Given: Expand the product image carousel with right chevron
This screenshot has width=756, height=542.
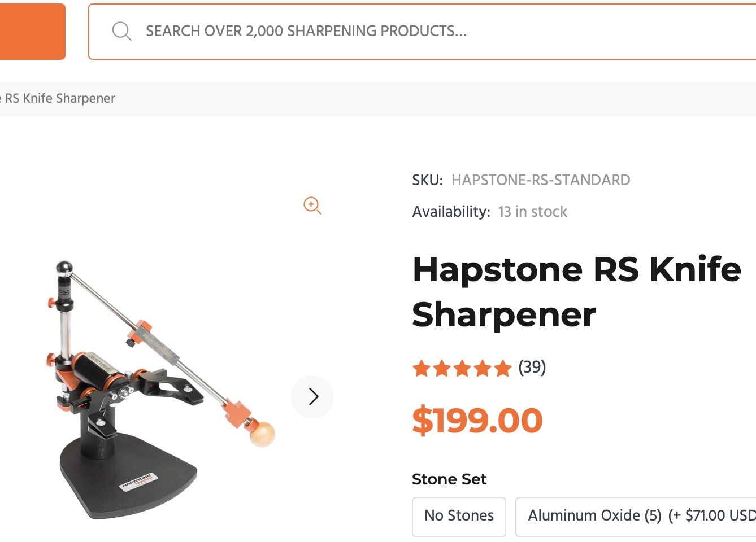Looking at the screenshot, I should [312, 396].
